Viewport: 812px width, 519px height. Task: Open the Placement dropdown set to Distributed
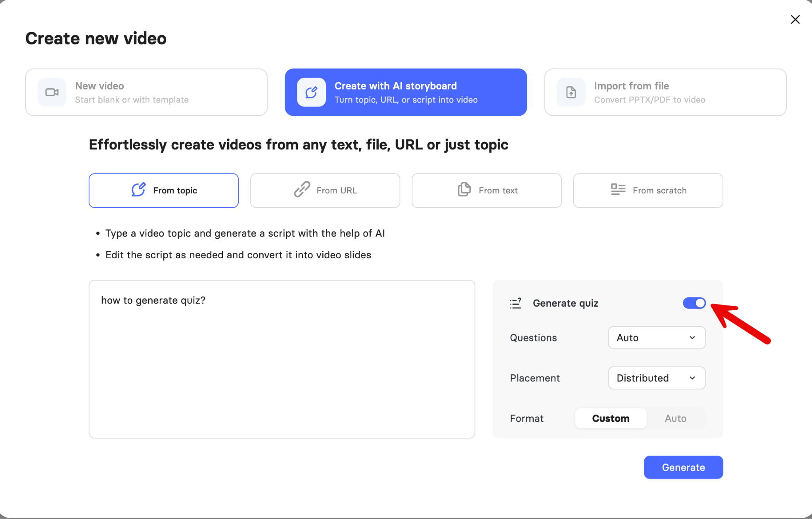pos(657,378)
